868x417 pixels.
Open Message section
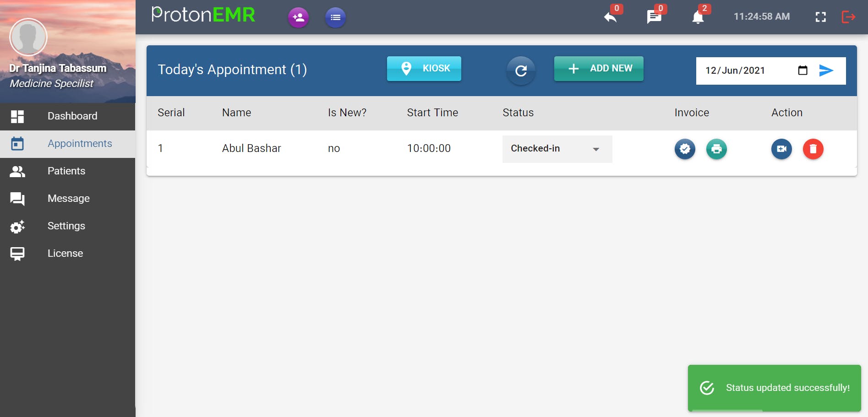pyautogui.click(x=67, y=199)
